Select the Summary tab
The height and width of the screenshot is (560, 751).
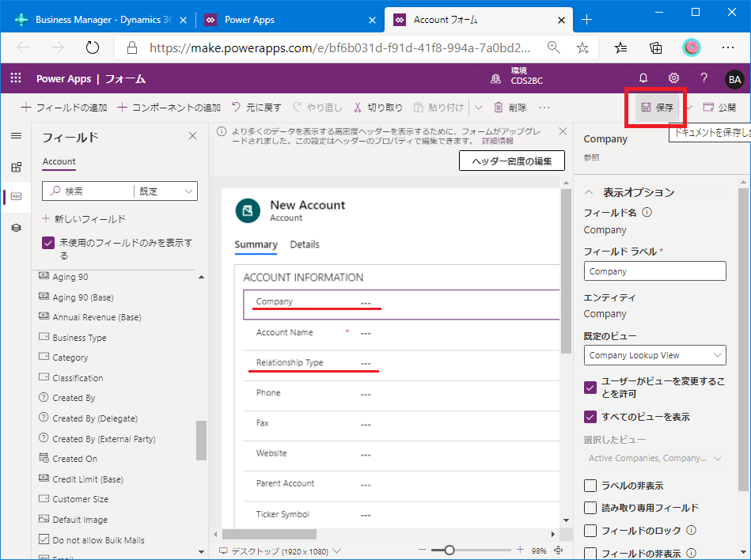click(x=256, y=244)
